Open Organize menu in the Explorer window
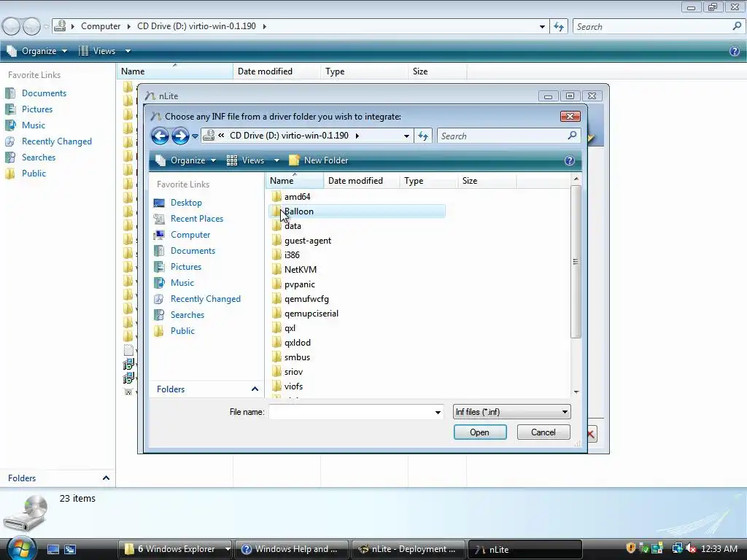This screenshot has width=747, height=560. click(x=36, y=51)
